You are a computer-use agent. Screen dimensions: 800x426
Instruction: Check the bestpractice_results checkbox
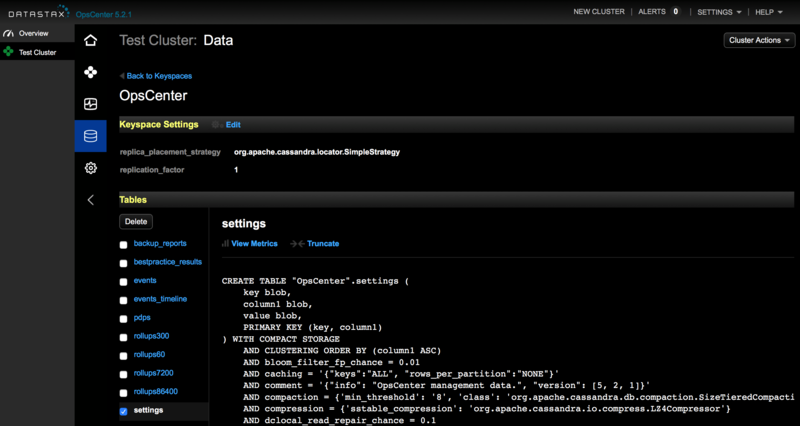point(123,263)
